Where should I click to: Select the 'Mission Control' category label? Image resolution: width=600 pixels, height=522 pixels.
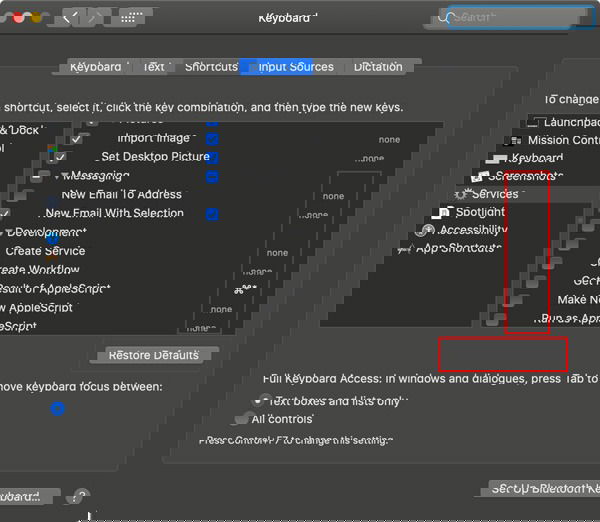tap(564, 140)
